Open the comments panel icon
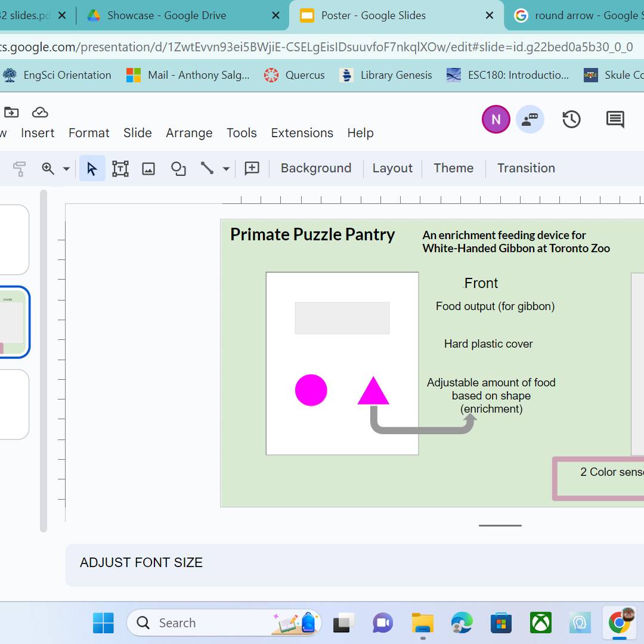644x644 pixels. 615,119
